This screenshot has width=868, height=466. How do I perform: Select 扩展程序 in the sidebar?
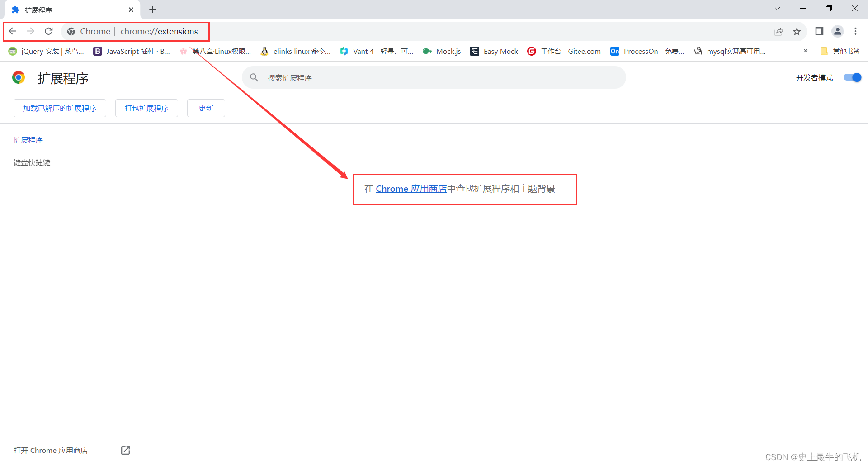(x=28, y=140)
